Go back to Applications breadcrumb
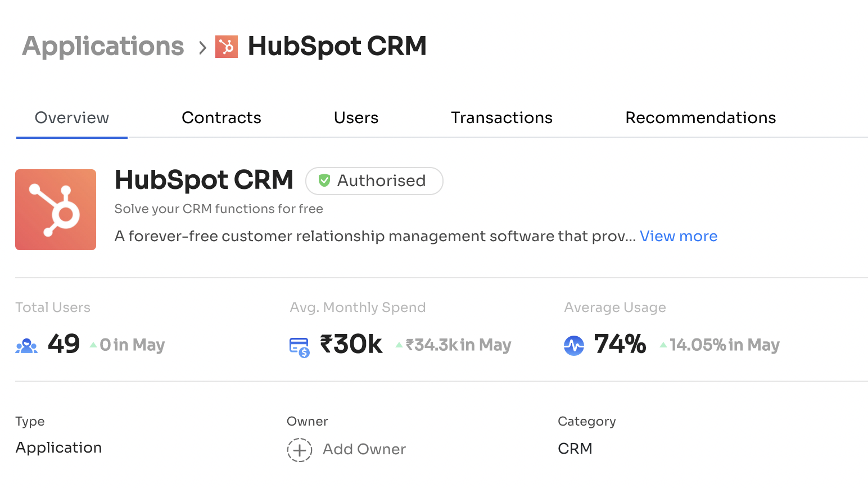Screen dimensions: 868x488 [103, 46]
